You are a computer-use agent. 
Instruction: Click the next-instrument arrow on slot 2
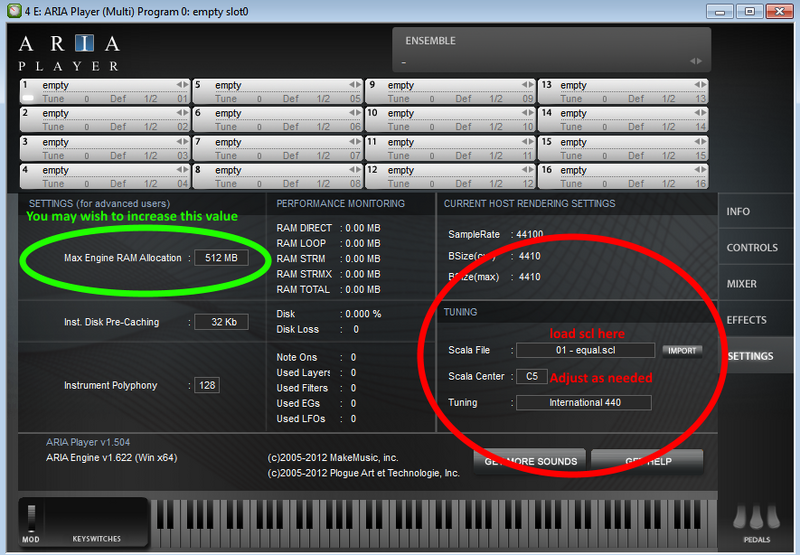(x=186, y=113)
